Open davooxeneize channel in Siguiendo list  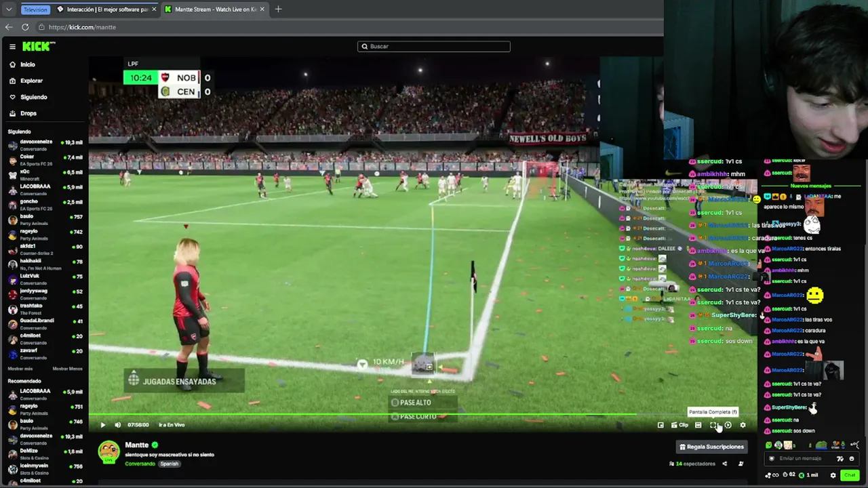[45, 145]
